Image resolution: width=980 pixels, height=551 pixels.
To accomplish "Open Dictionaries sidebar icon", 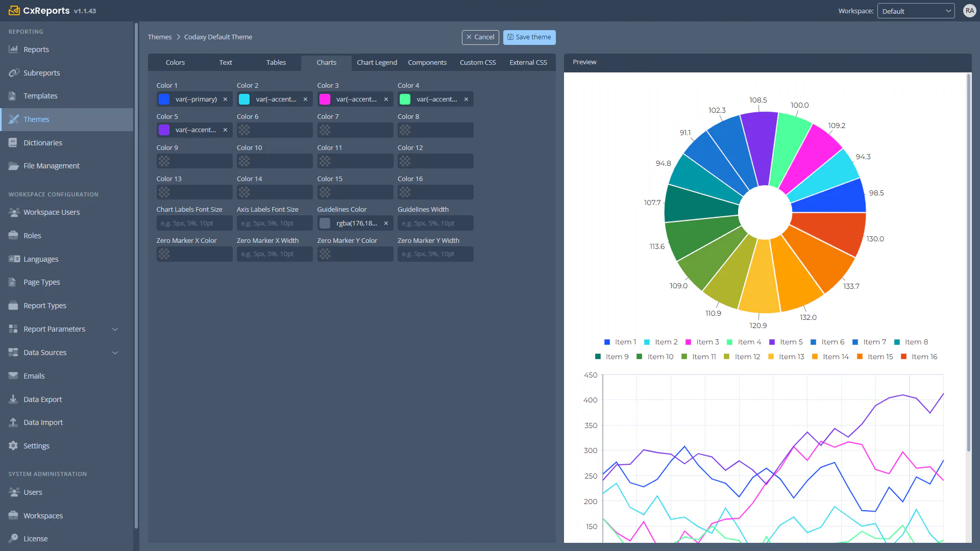I will 13,143.
